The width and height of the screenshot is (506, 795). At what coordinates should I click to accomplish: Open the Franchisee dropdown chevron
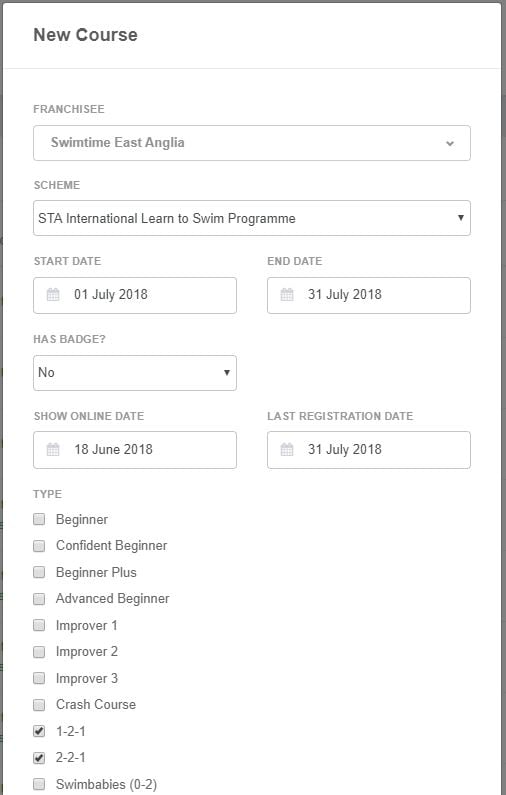point(450,143)
